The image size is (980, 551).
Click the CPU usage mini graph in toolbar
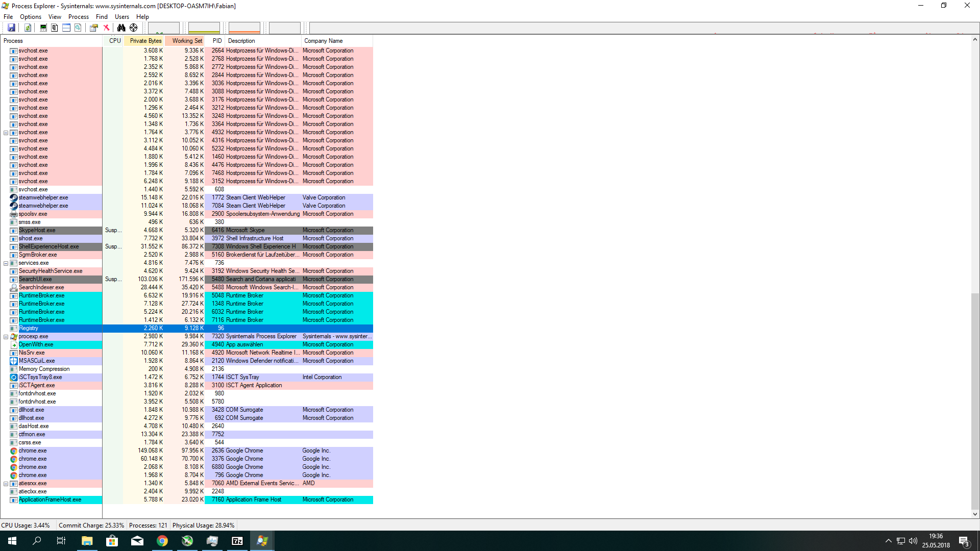coord(163,28)
